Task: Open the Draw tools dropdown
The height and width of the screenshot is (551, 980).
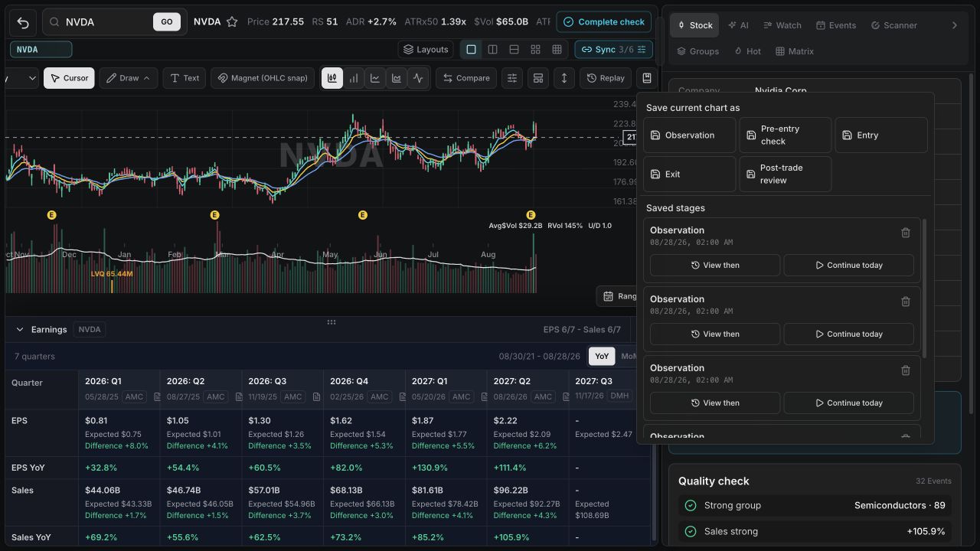Action: tap(129, 78)
